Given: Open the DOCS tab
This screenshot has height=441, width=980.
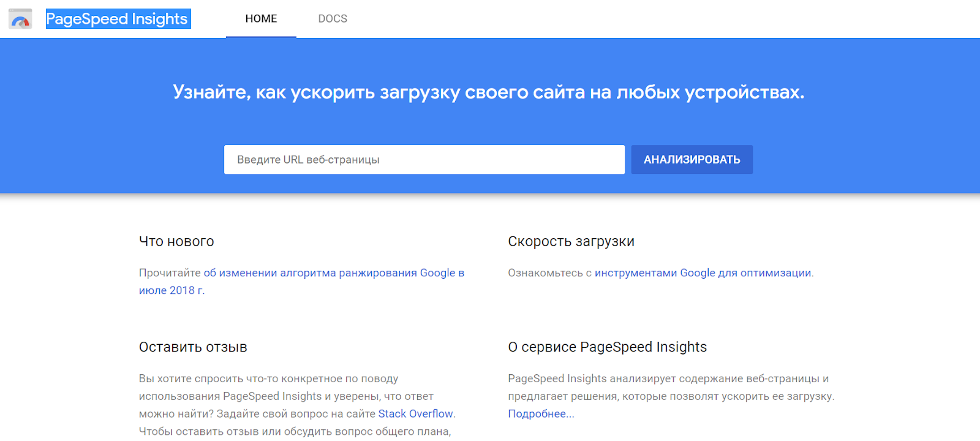Looking at the screenshot, I should tap(333, 19).
